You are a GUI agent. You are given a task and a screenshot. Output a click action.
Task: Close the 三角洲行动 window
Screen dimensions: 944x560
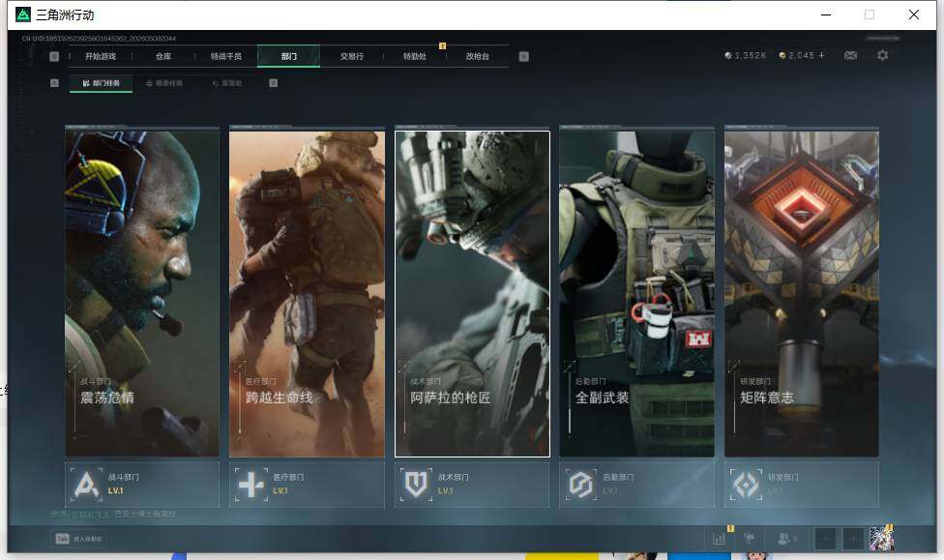click(x=914, y=15)
